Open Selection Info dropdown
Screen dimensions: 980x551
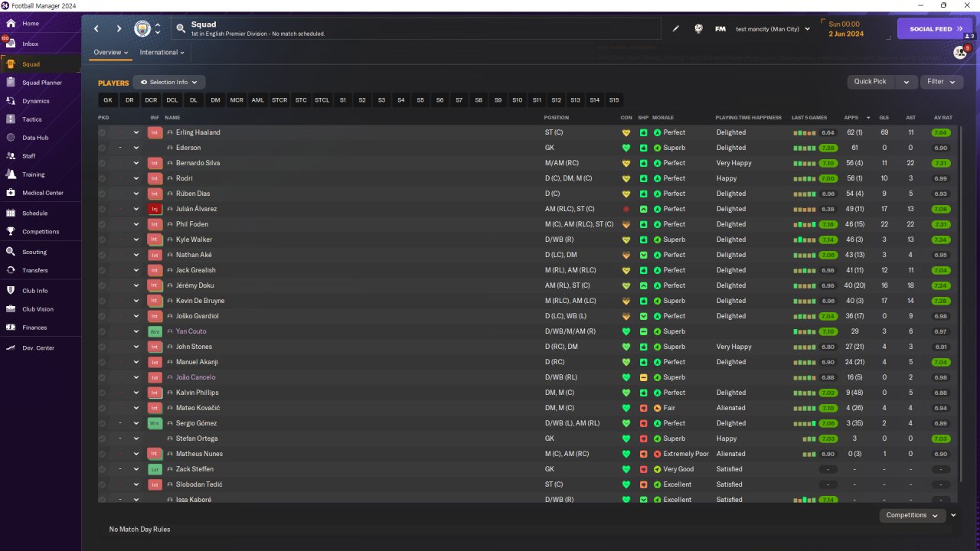[x=169, y=82]
